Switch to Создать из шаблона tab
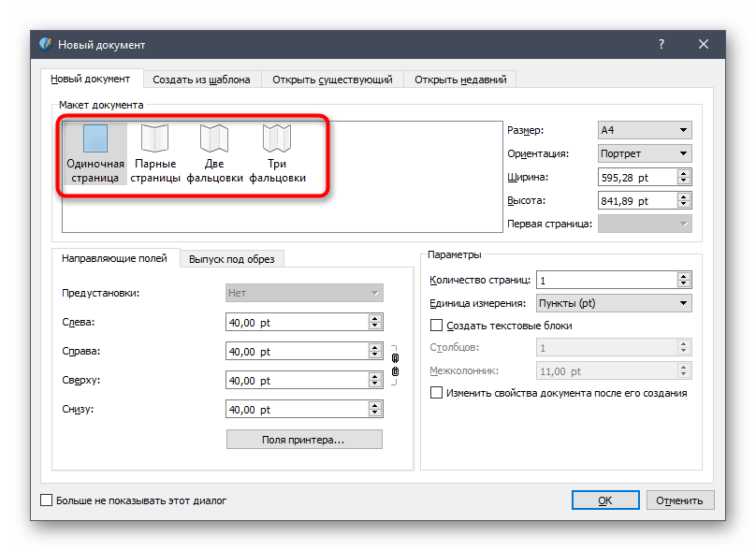The width and height of the screenshot is (756, 551). [201, 80]
